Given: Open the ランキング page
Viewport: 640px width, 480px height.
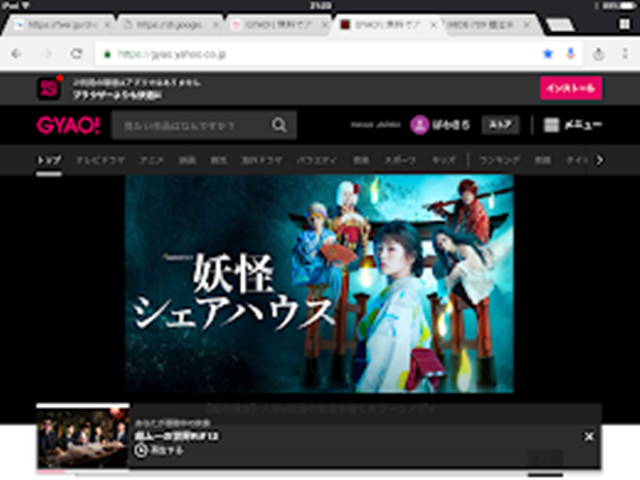Looking at the screenshot, I should (x=500, y=160).
